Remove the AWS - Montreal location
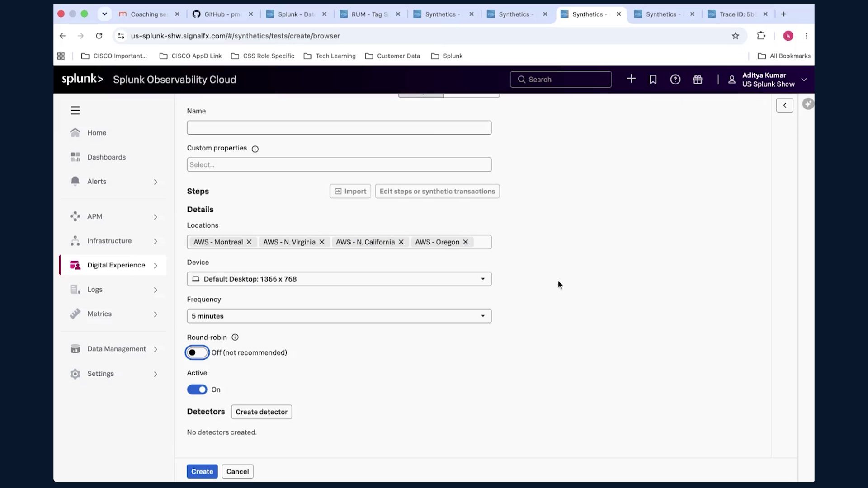 click(x=249, y=242)
